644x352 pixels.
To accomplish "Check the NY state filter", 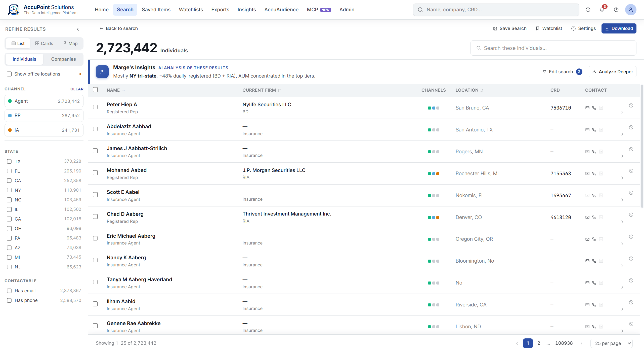I will point(9,190).
